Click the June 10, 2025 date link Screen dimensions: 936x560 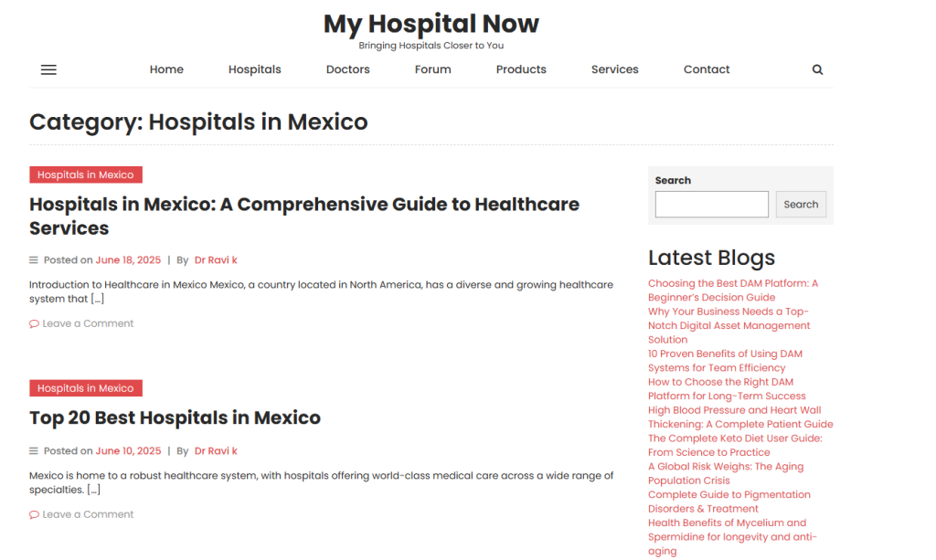point(128,451)
